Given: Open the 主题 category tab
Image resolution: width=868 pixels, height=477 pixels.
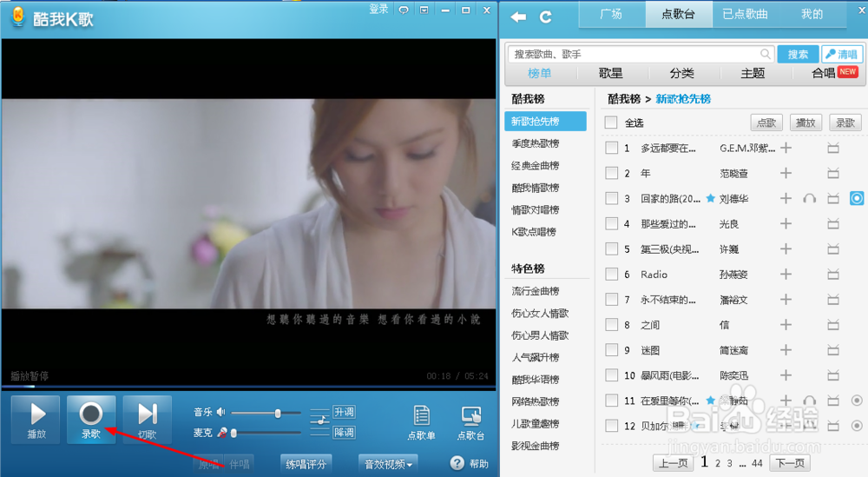Looking at the screenshot, I should click(753, 73).
